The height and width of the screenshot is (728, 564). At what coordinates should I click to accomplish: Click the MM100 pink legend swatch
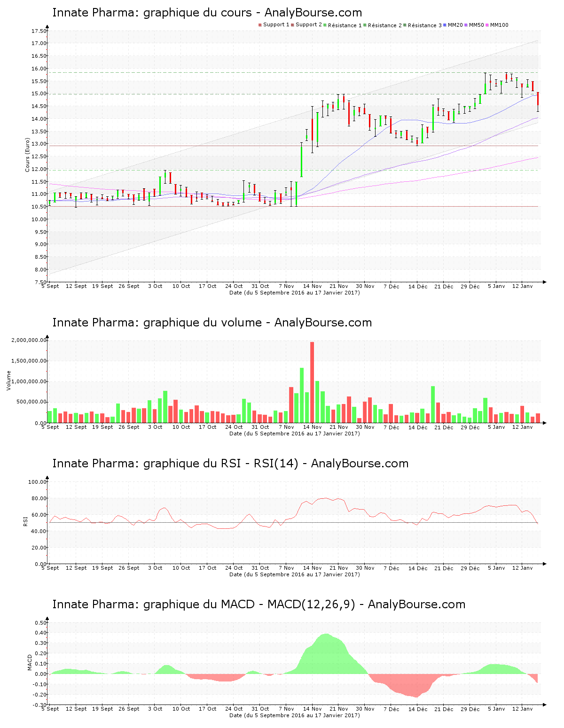tap(487, 25)
